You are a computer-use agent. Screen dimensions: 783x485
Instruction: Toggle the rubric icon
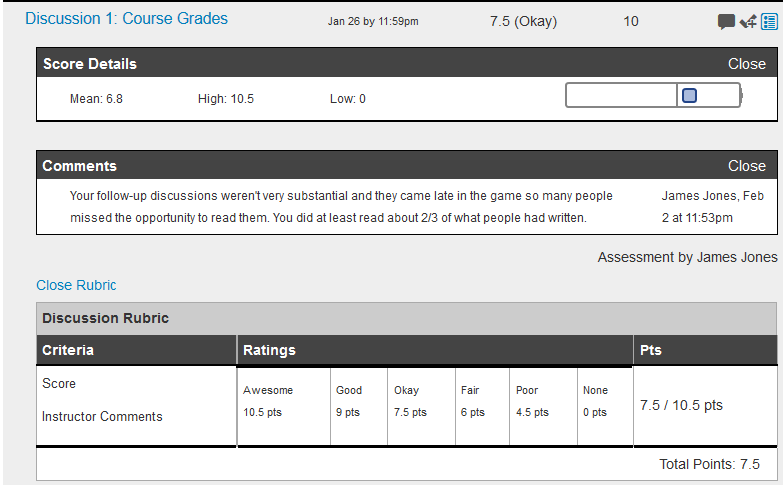coord(769,21)
